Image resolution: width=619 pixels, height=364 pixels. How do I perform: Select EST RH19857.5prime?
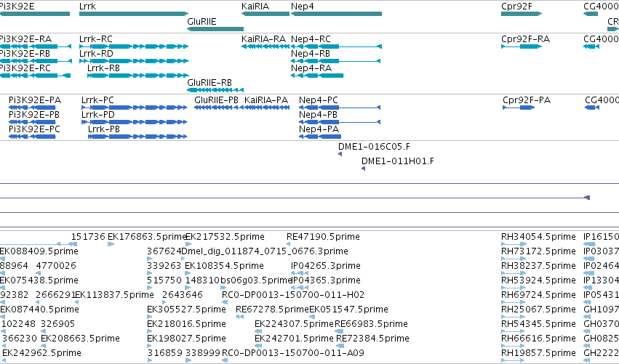[x=538, y=353]
